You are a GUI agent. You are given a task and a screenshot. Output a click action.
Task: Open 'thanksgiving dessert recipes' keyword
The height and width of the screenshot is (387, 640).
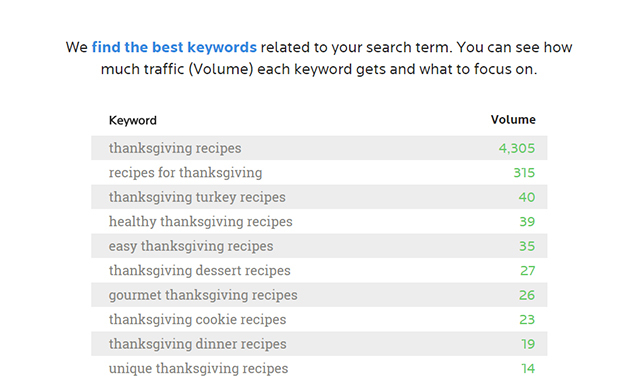click(x=200, y=271)
